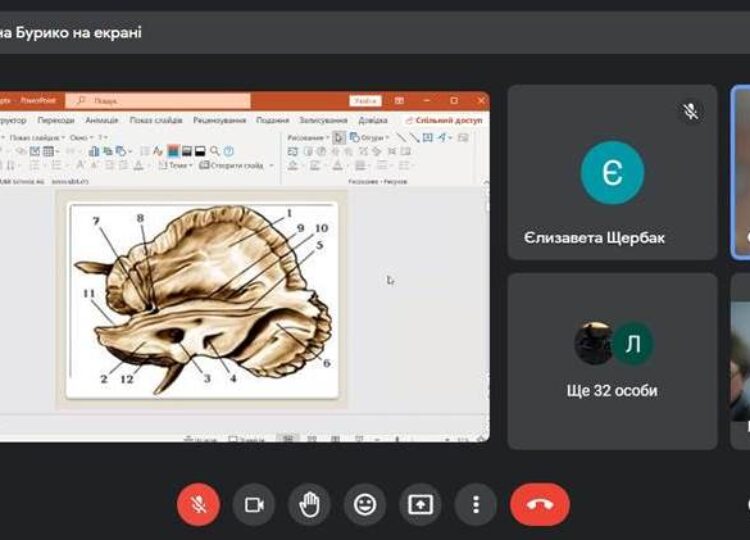The width and height of the screenshot is (750, 540).
Task: Click the select objects arrow cursor tool
Action: pos(339,138)
